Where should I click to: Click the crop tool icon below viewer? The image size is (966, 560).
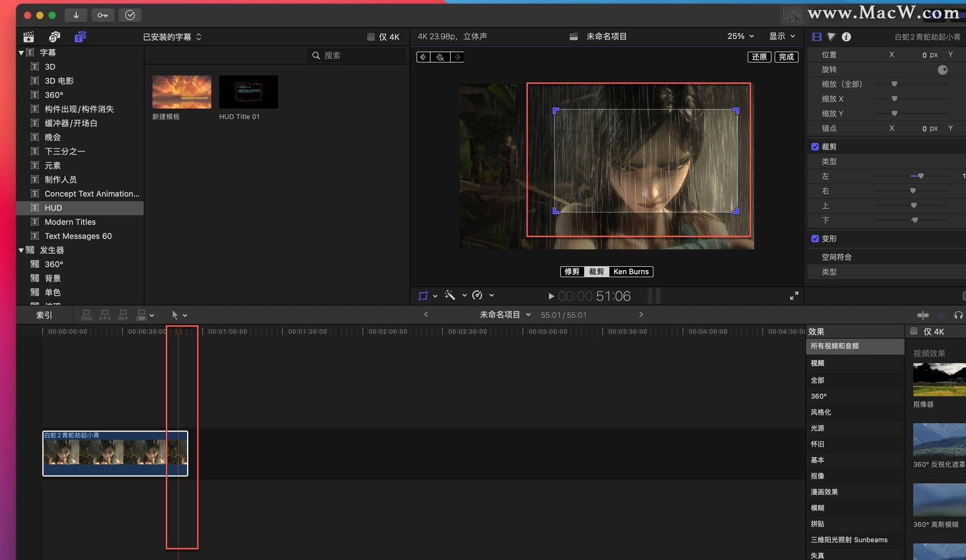pos(423,296)
